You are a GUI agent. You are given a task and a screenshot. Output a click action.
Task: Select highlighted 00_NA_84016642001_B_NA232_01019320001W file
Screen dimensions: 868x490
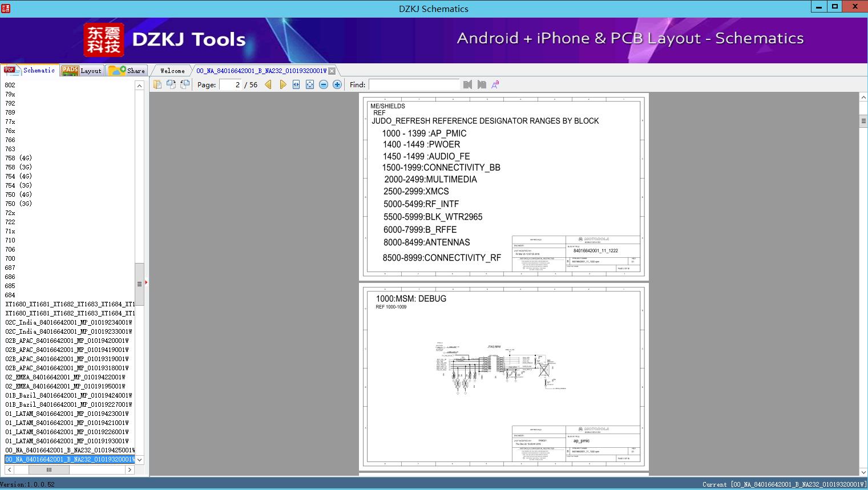tap(70, 459)
